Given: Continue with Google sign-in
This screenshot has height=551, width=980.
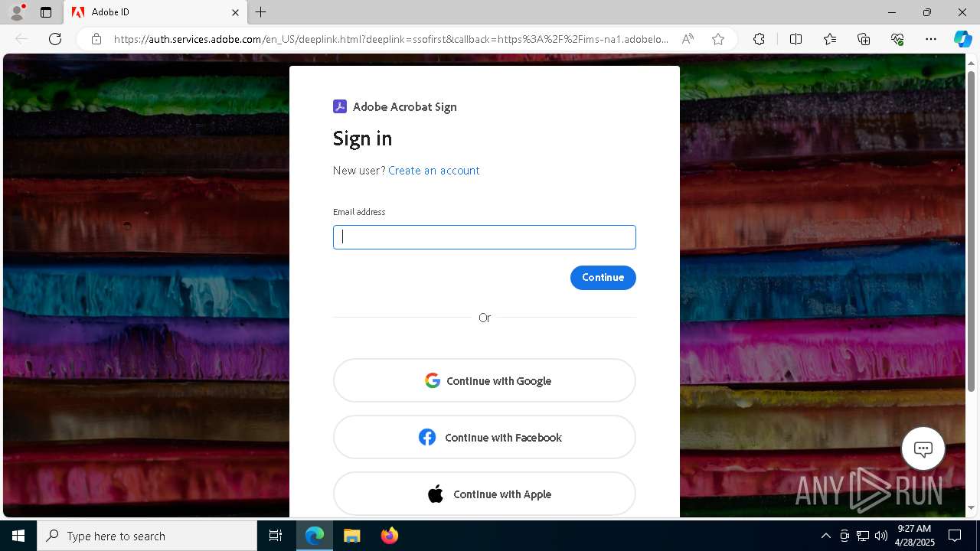Looking at the screenshot, I should (485, 380).
